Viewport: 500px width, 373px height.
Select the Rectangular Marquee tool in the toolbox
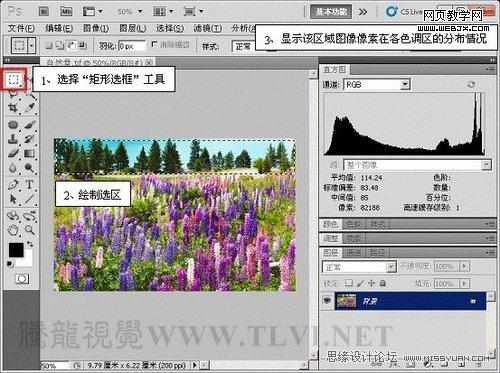[x=13, y=79]
